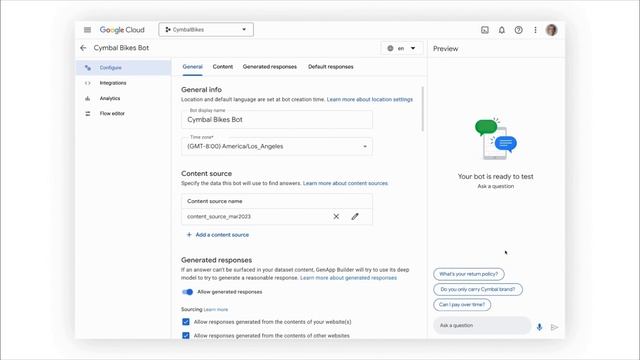This screenshot has height=360, width=640.
Task: Open the Sourcing Learn more link
Action: 216,309
